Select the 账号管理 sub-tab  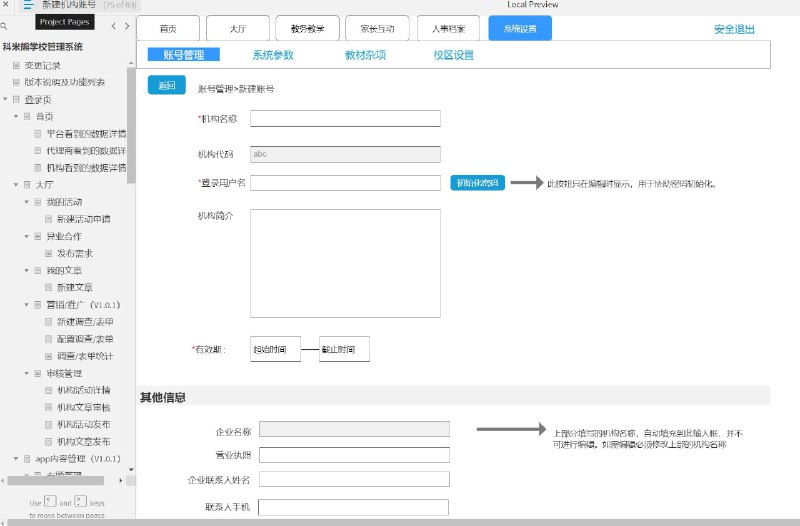tap(184, 55)
